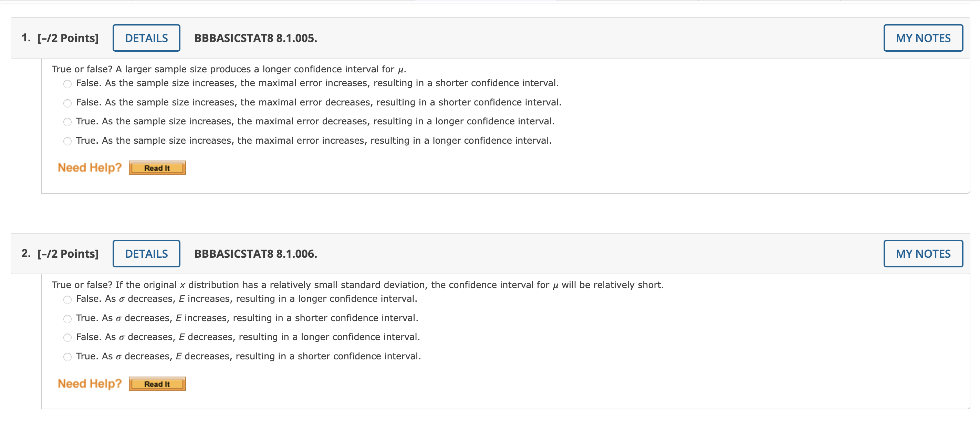This screenshot has width=980, height=430.
Task: Open DETAILS for question 1
Action: (x=146, y=38)
